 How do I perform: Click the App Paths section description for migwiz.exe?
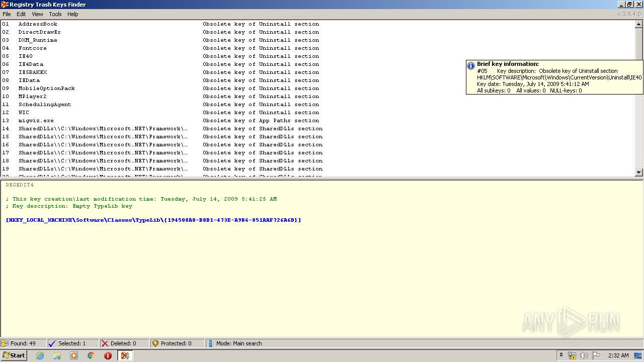click(x=261, y=121)
